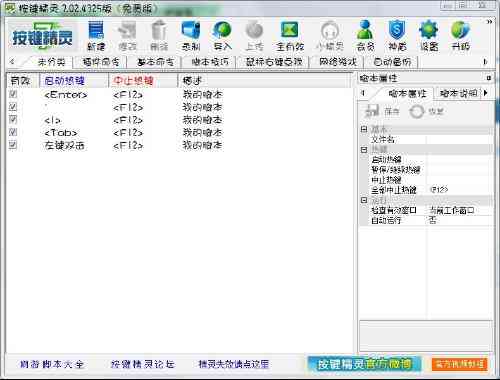The image size is (500, 380).
Task: Click the 上传 (Upload) toolbar icon
Action: click(254, 36)
